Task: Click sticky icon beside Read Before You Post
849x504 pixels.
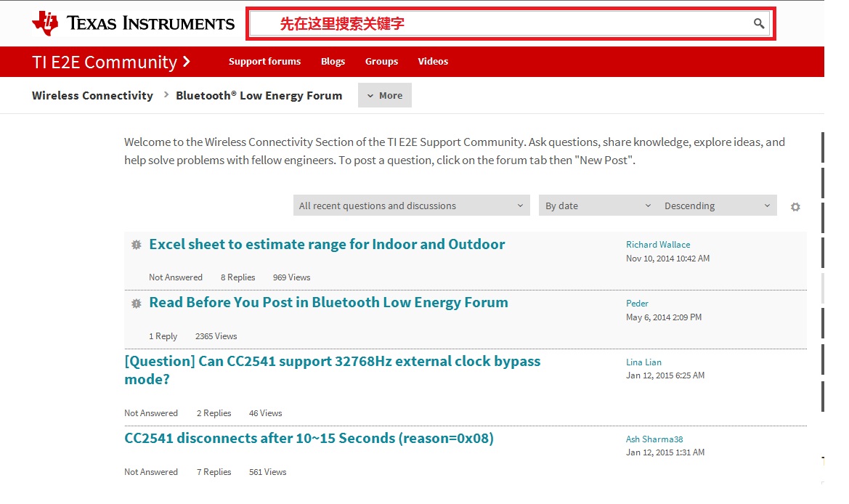Action: [137, 303]
